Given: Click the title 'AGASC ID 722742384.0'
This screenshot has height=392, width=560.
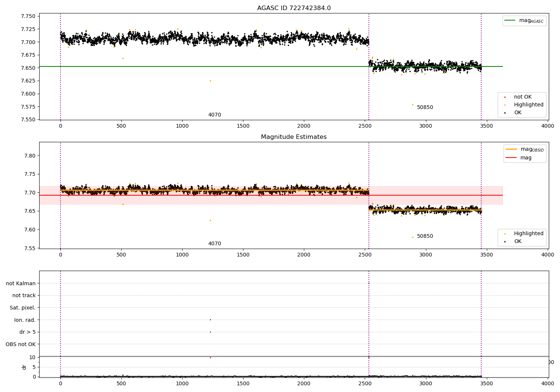Looking at the screenshot, I should point(294,8).
